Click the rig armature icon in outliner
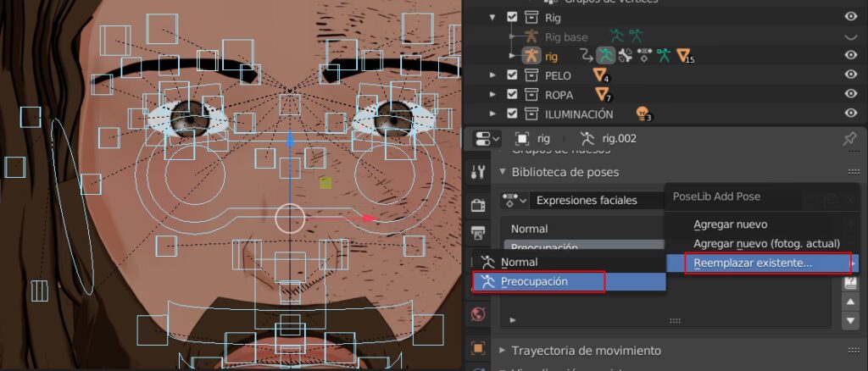This screenshot has width=868, height=371. (x=531, y=55)
